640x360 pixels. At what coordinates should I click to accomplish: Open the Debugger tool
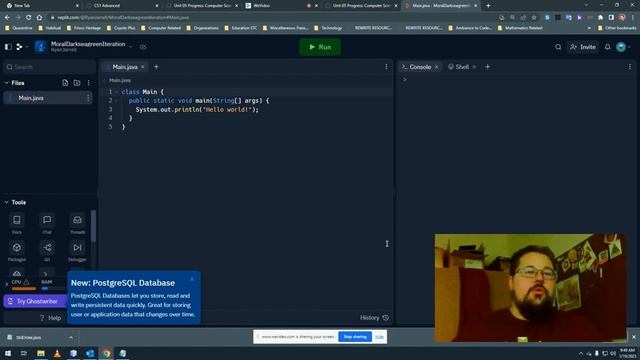point(77,251)
